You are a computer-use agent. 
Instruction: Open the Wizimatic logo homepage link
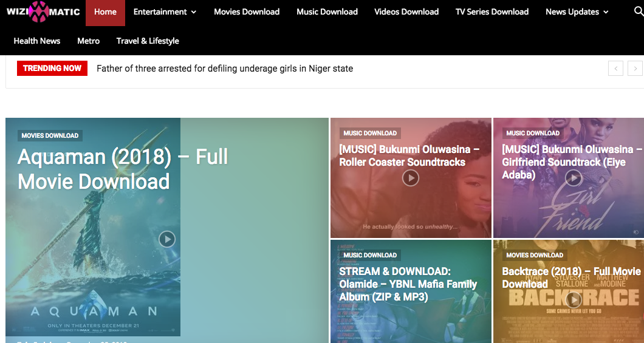point(43,12)
